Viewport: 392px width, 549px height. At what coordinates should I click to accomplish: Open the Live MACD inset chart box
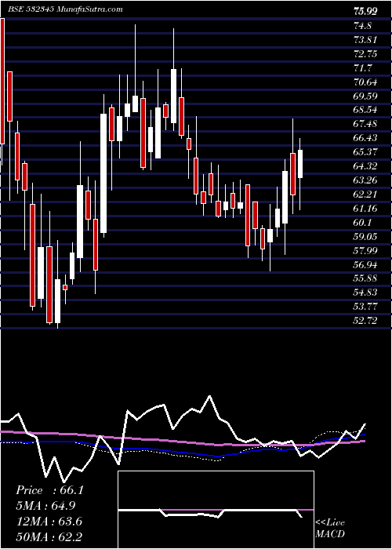216,510
